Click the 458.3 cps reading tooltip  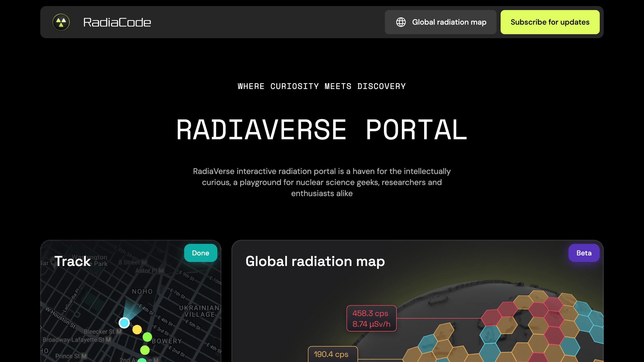pos(372,319)
